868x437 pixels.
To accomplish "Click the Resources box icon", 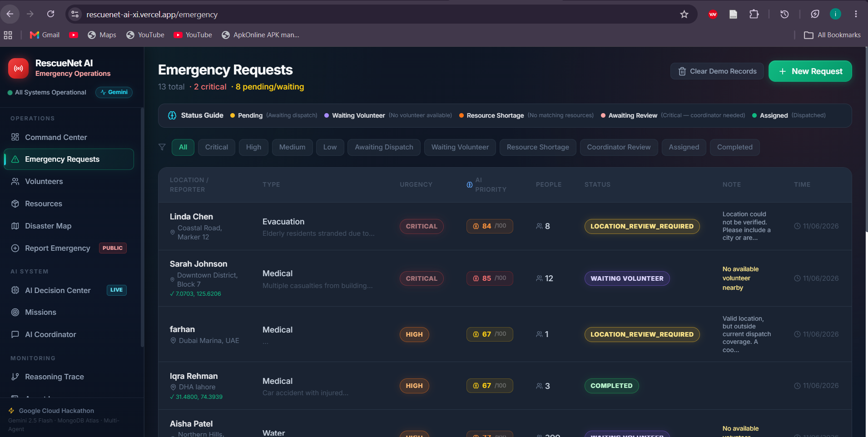I will pos(15,204).
